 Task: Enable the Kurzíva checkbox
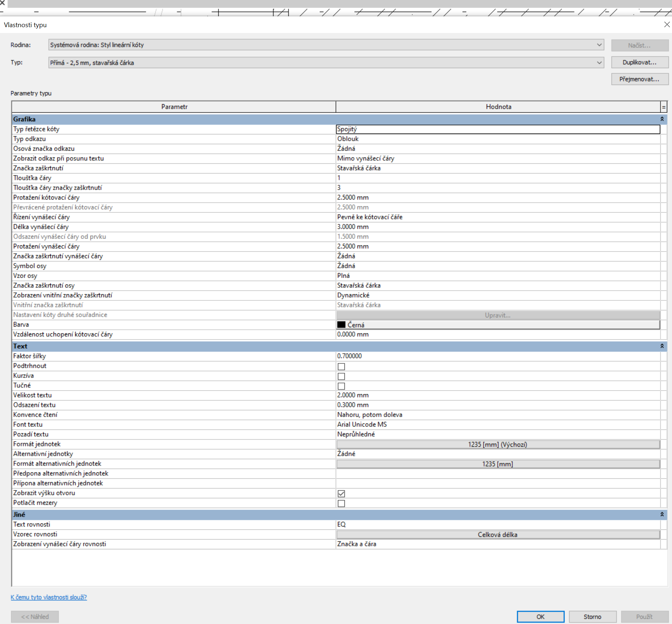(341, 376)
